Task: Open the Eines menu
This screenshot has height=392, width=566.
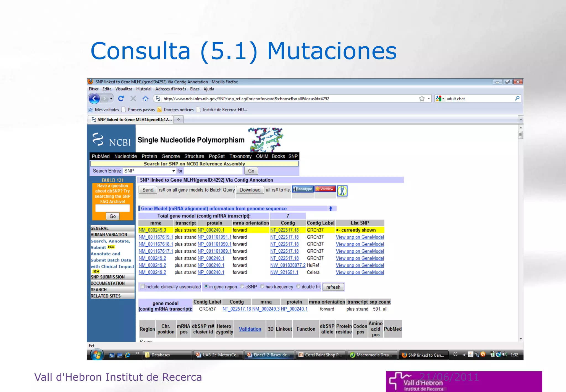Action: (x=195, y=89)
